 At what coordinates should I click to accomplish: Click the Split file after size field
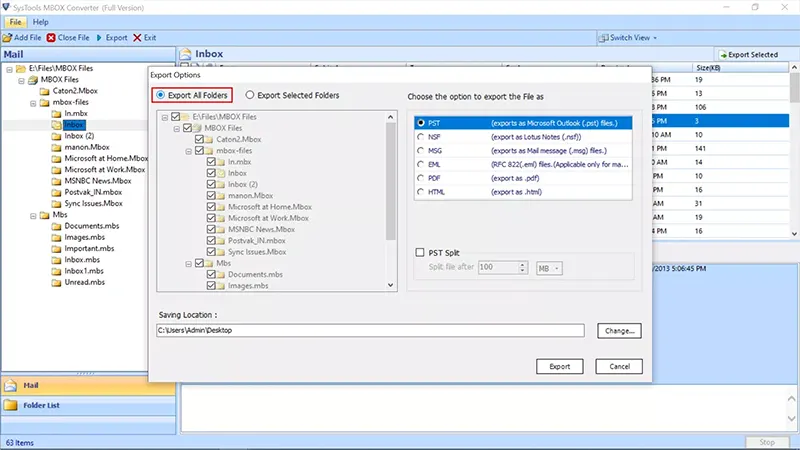point(498,267)
